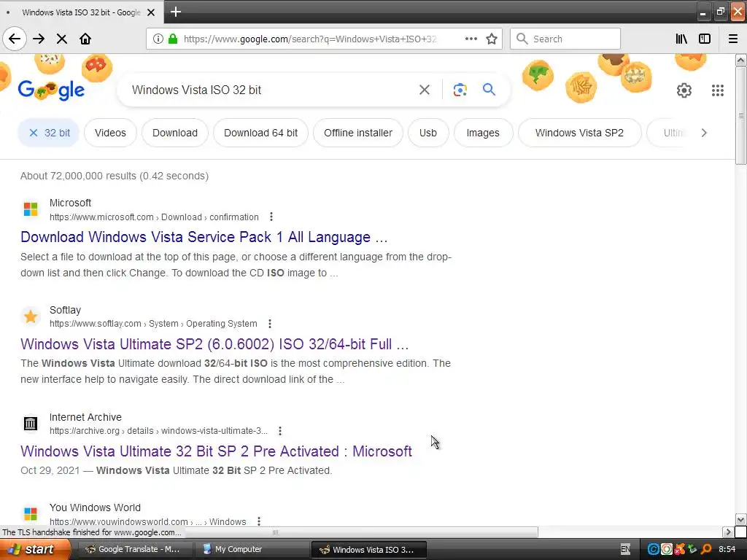Click the www.softlay.com result URL

click(x=153, y=324)
